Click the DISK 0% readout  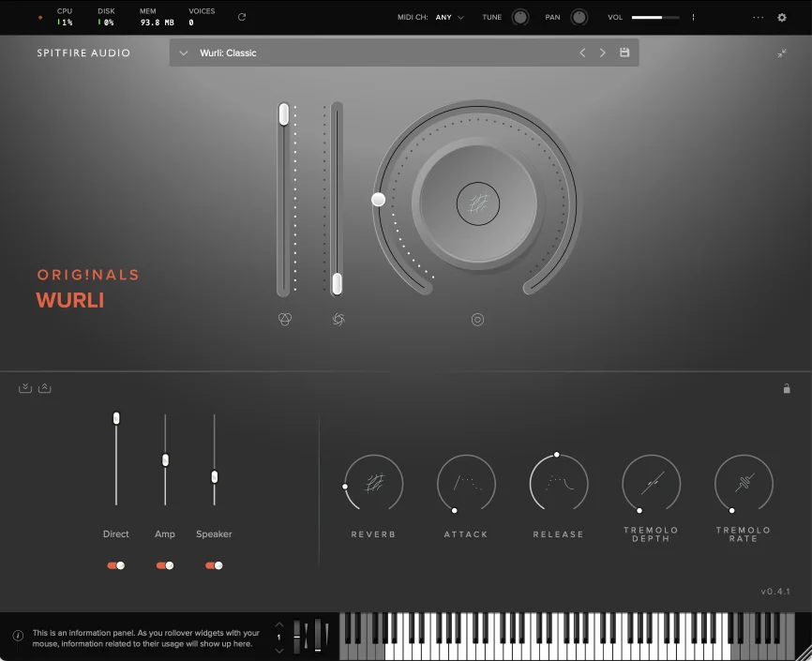106,17
